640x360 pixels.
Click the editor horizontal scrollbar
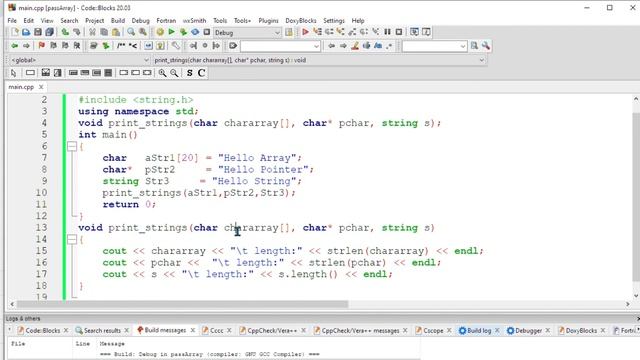[182, 304]
